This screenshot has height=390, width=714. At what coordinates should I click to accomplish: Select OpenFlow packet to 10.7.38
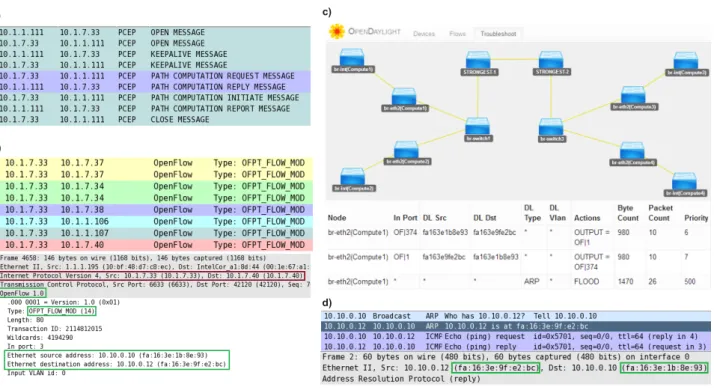[x=156, y=210]
